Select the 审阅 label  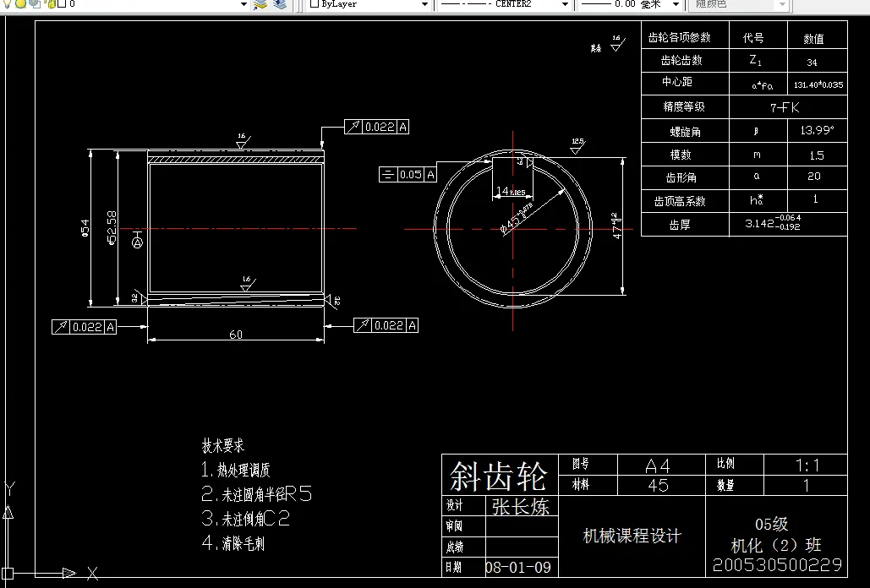(x=454, y=525)
